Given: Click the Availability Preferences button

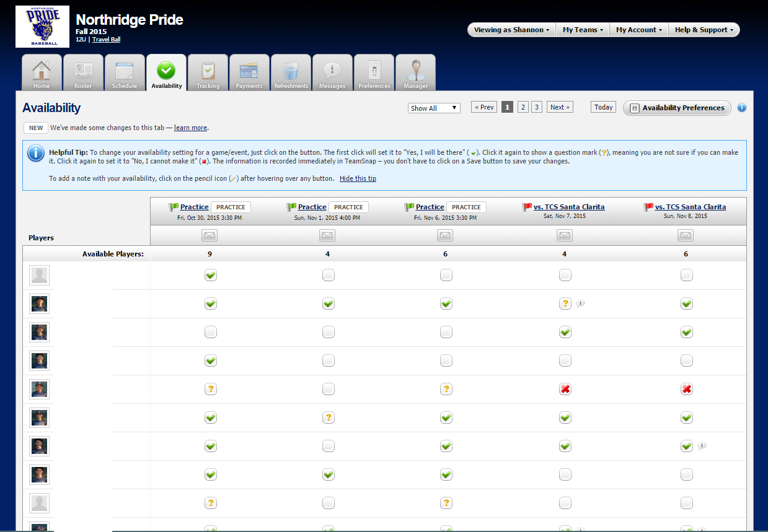Looking at the screenshot, I should 677,108.
